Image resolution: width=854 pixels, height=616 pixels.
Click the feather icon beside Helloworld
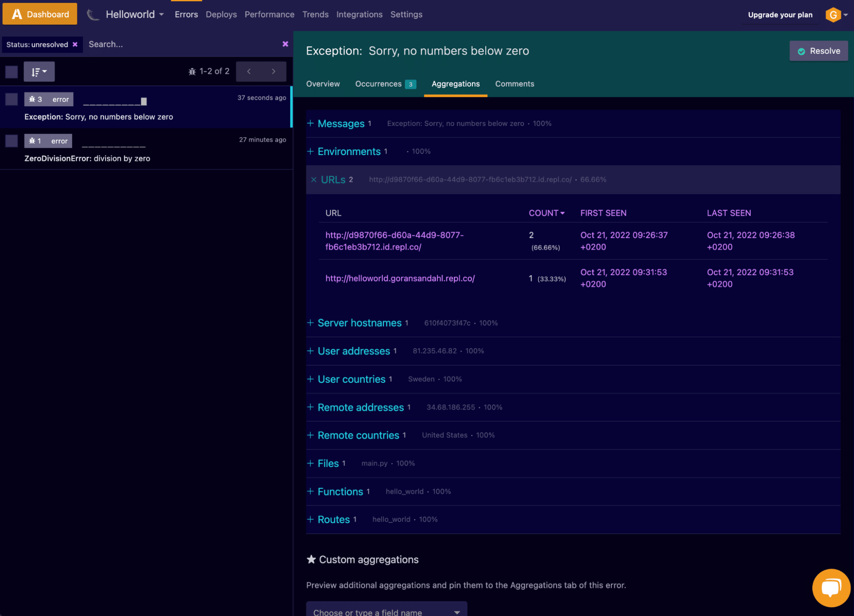(93, 14)
